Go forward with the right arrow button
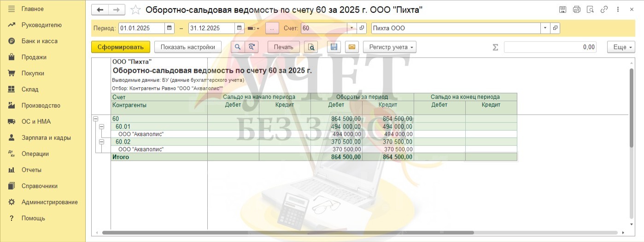The height and width of the screenshot is (242, 644). click(117, 10)
